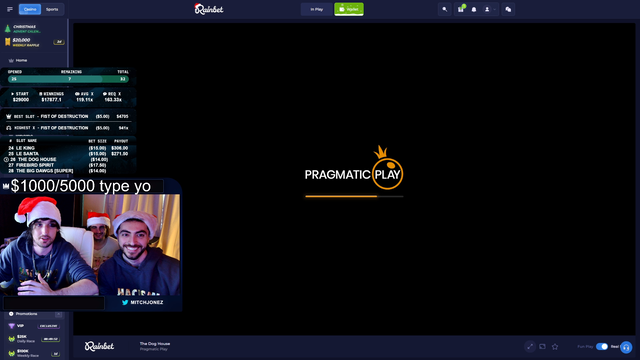Screen dimensions: 640x360
Task: Click the raffle ticket icon
Action: click(7, 42)
